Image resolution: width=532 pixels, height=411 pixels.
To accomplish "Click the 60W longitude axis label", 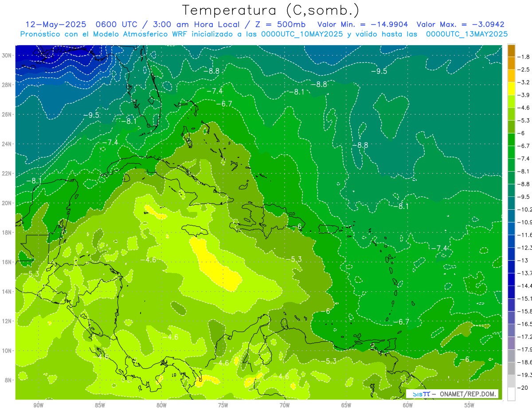I will click(x=408, y=405).
